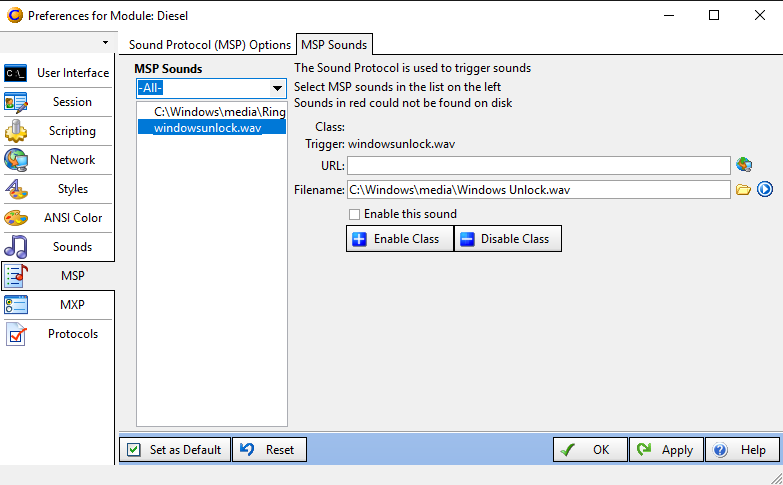This screenshot has height=485, width=783.
Task: Click the Network globe icon
Action: pos(15,160)
